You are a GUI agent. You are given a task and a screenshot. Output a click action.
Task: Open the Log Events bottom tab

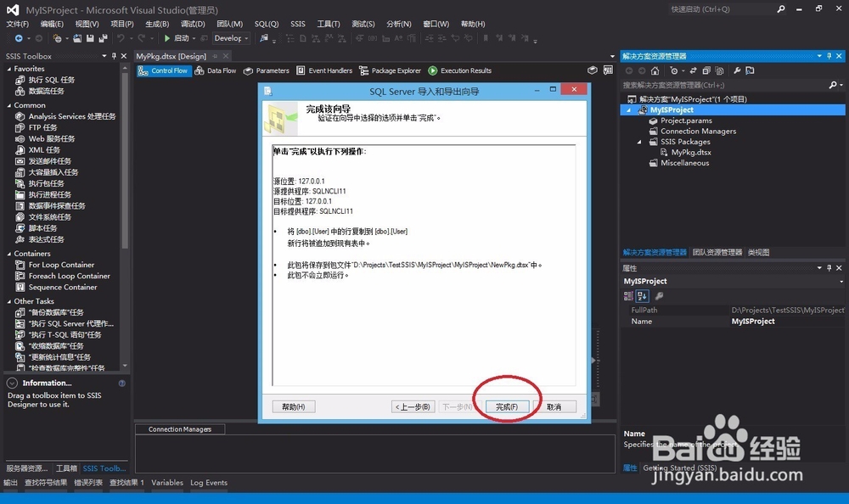(209, 482)
